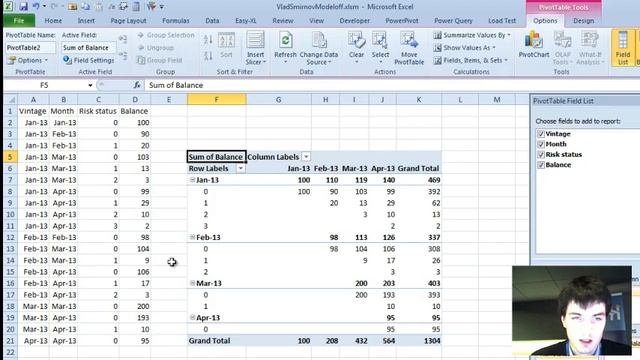The image size is (640, 360).
Task: Click the formula bar fx icon
Action: click(137, 85)
